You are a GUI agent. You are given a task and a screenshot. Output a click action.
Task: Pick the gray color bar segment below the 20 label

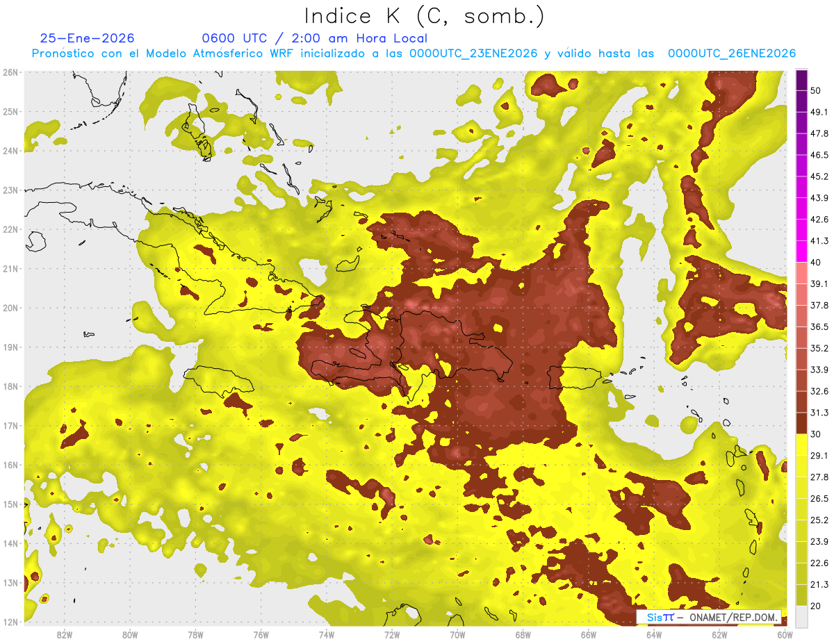coord(801,616)
